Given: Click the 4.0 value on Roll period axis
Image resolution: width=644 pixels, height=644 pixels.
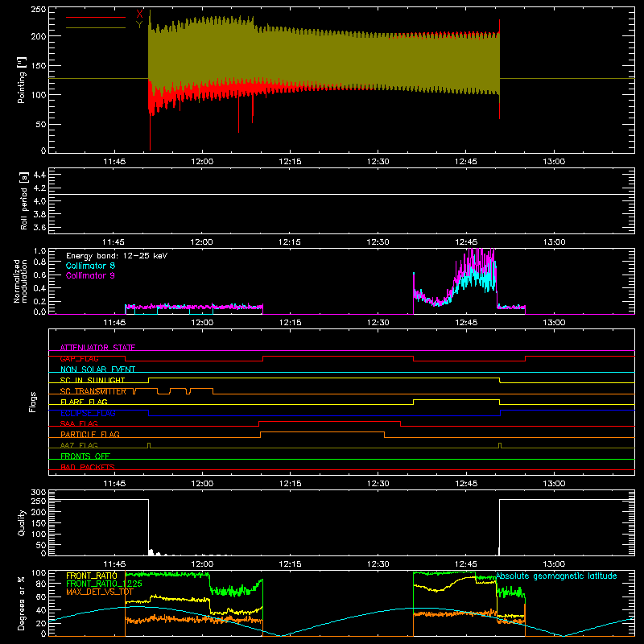Looking at the screenshot, I should tap(39, 201).
